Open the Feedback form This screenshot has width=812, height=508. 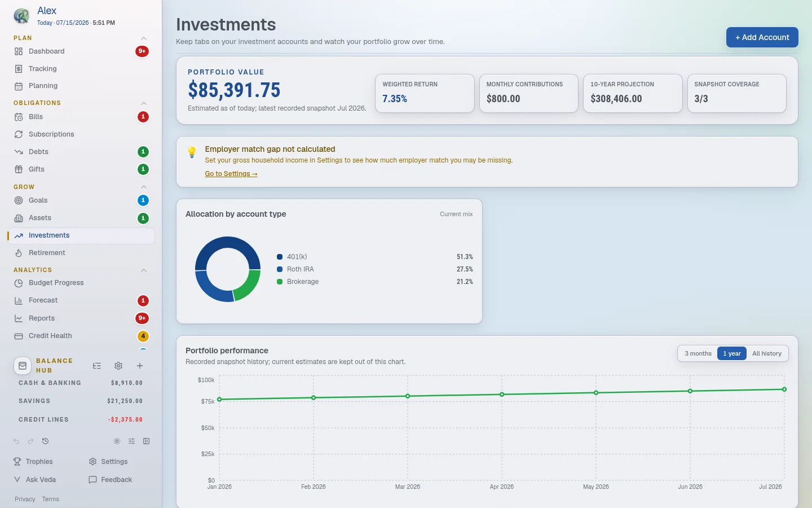[x=111, y=480]
